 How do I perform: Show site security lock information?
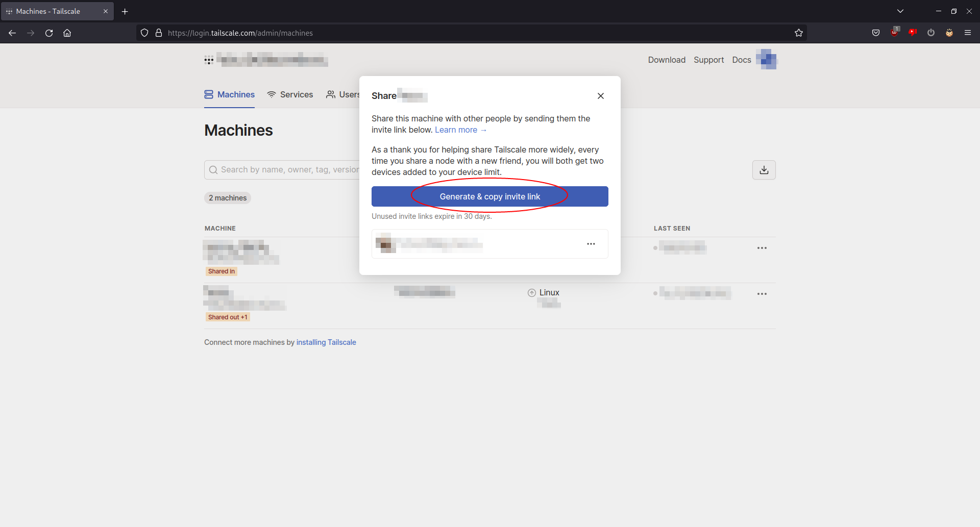pos(159,33)
